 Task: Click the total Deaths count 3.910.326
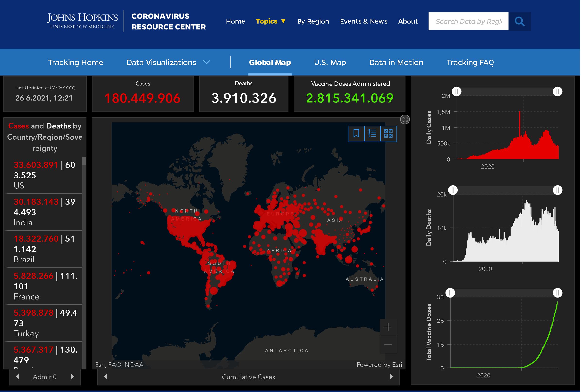(244, 98)
